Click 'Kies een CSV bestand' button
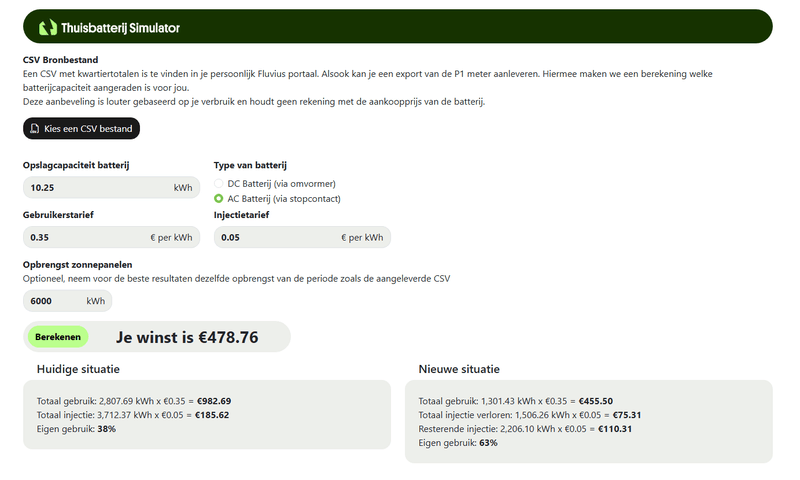 click(81, 129)
